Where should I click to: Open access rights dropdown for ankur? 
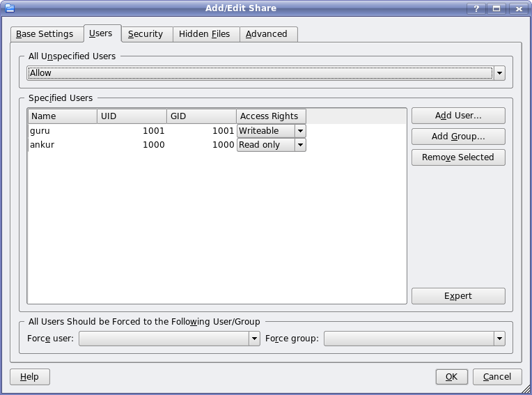pyautogui.click(x=299, y=145)
